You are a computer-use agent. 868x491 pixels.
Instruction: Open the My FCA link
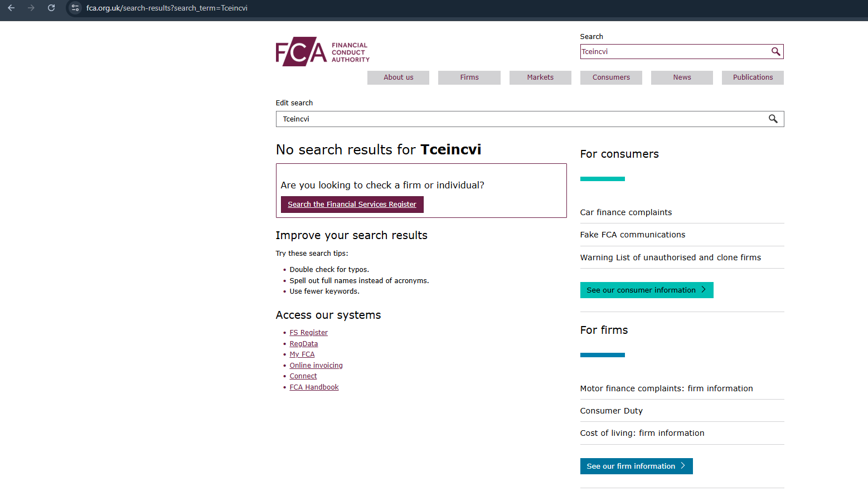[x=302, y=354]
